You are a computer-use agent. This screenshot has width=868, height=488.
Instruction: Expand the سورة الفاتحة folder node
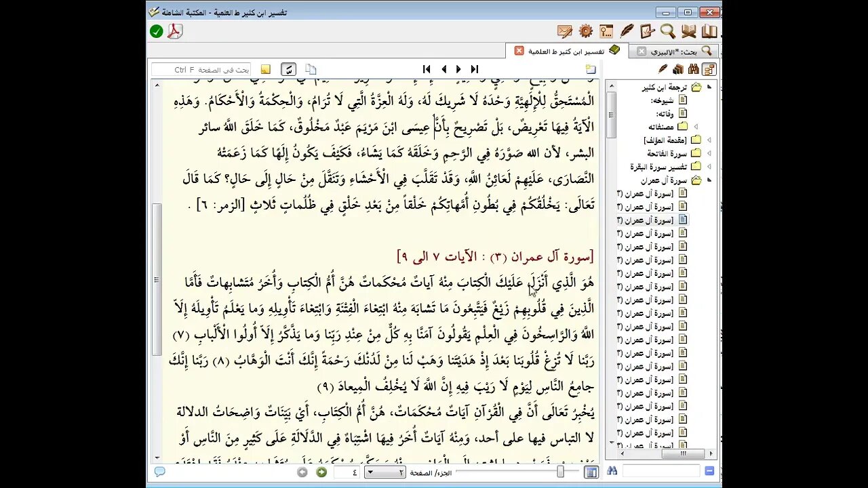(x=709, y=153)
